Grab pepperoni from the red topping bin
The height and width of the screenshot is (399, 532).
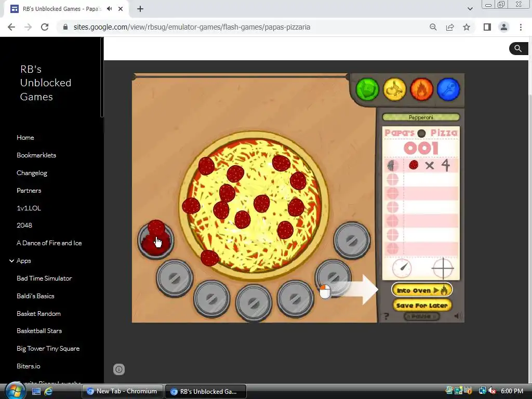(156, 239)
